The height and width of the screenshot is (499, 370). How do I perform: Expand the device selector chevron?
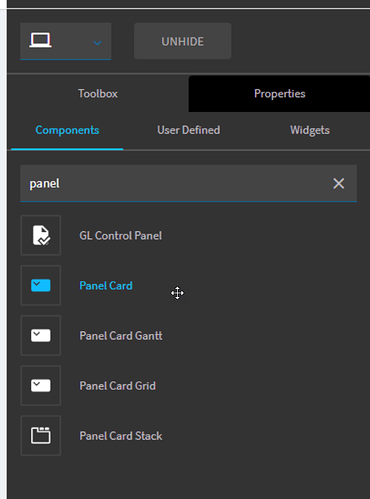97,43
